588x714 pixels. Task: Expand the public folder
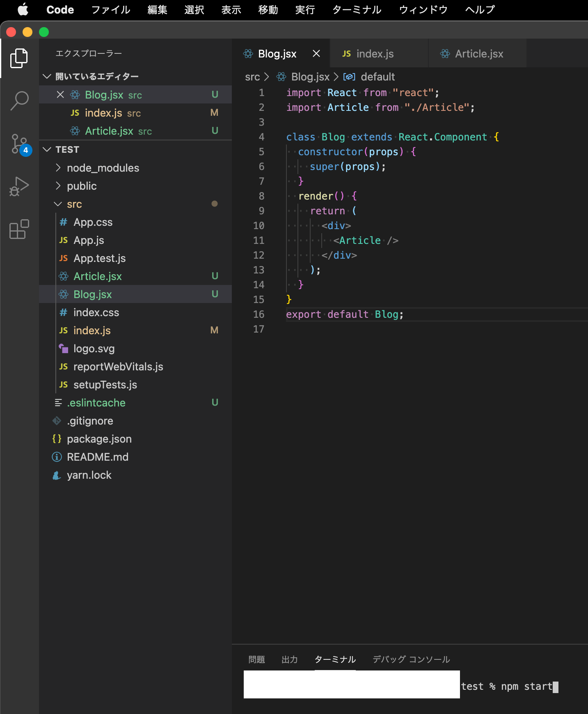(58, 186)
